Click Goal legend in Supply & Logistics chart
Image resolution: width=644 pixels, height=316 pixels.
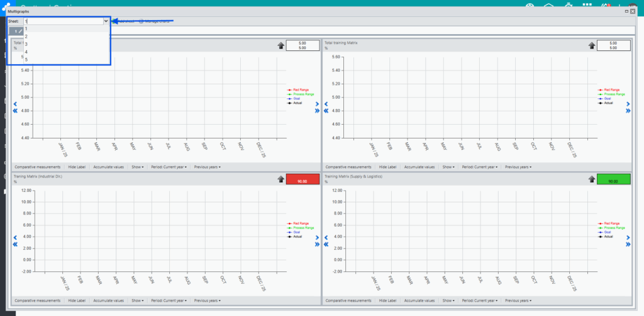604,232
